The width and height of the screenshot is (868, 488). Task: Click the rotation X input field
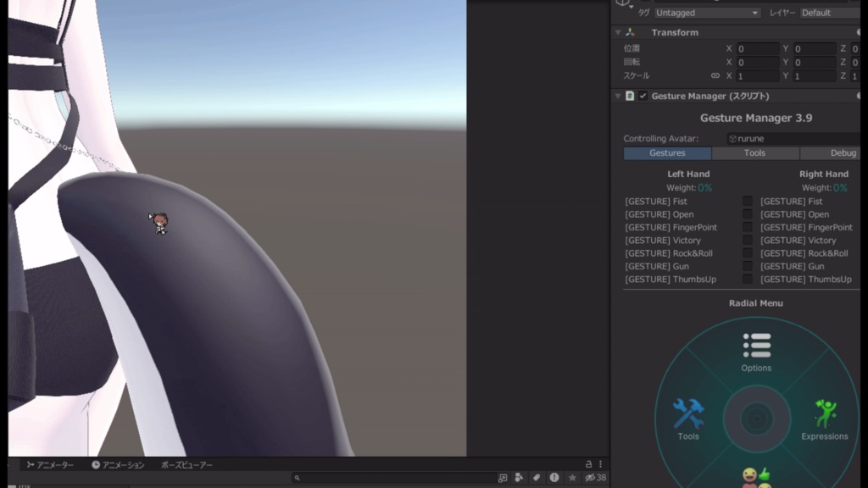757,62
